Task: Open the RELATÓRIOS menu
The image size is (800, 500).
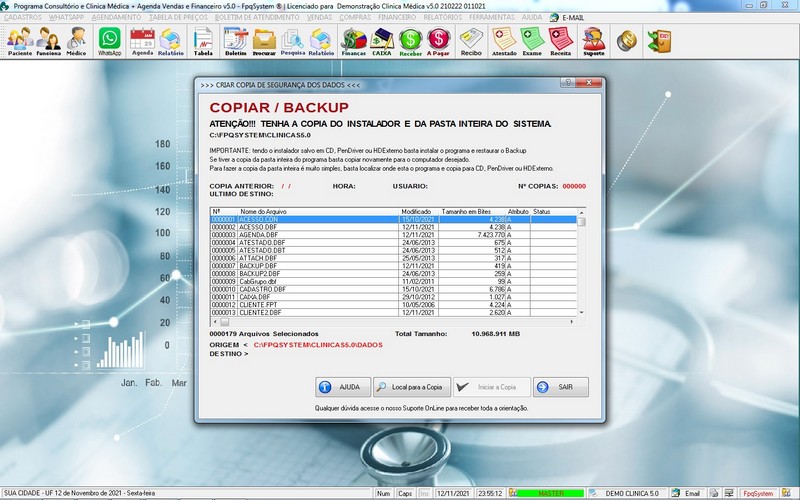Action: tap(442, 17)
